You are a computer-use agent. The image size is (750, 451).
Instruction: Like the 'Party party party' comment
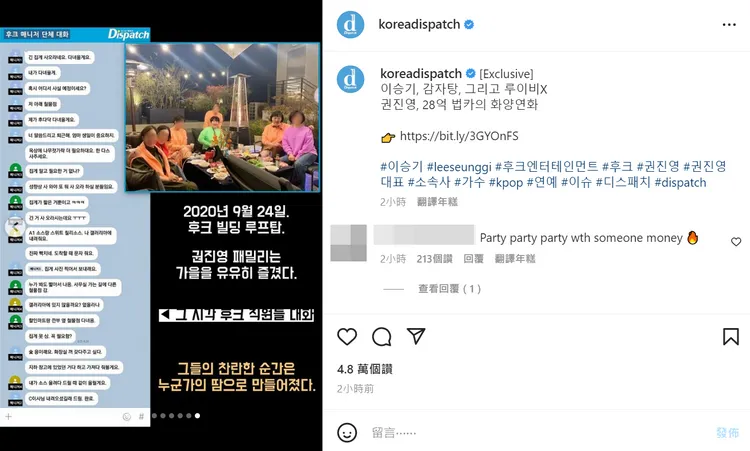tap(736, 242)
